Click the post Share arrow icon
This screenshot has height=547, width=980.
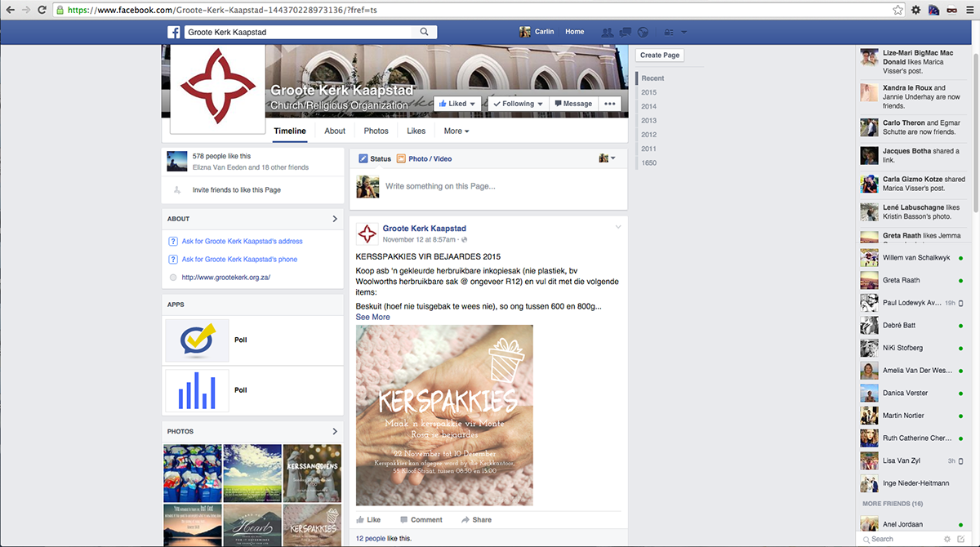pos(465,519)
